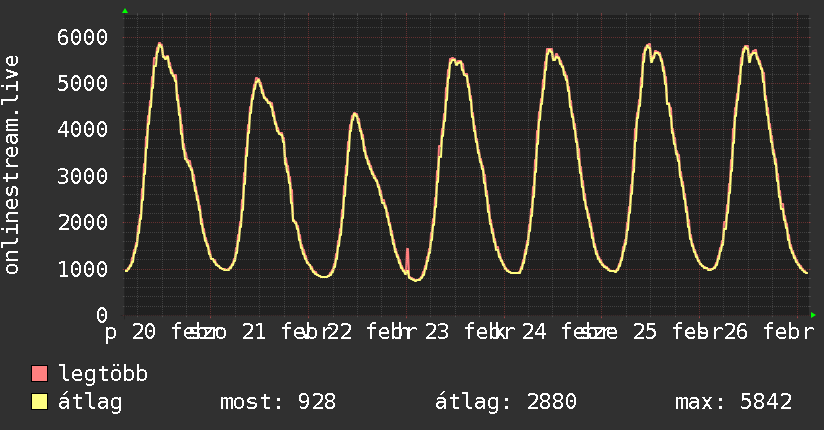This screenshot has height=430, width=824.
Task: Click the '23 febr' x-axis date label
Action: [x=469, y=332]
